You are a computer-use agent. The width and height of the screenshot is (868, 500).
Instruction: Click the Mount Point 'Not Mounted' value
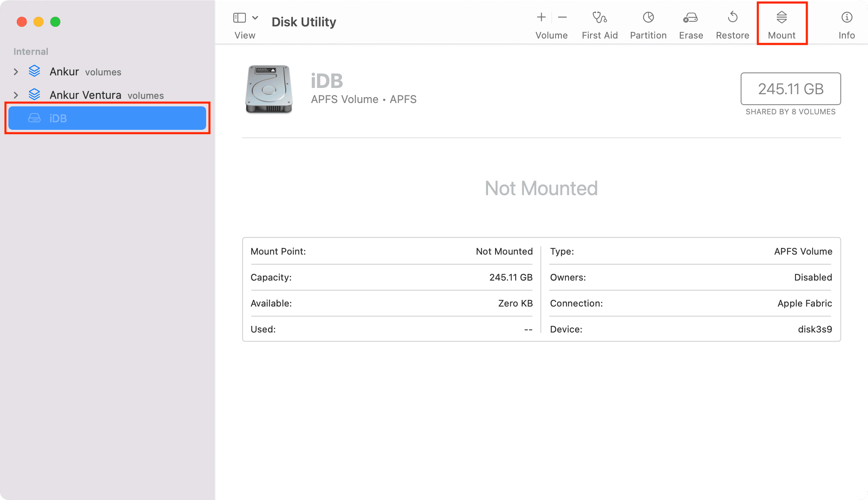(x=504, y=251)
